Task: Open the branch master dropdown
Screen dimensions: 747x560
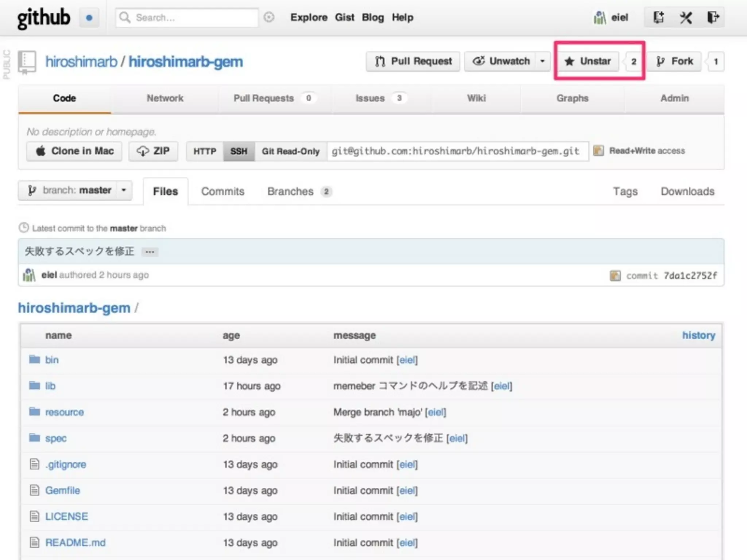Action: coord(75,190)
